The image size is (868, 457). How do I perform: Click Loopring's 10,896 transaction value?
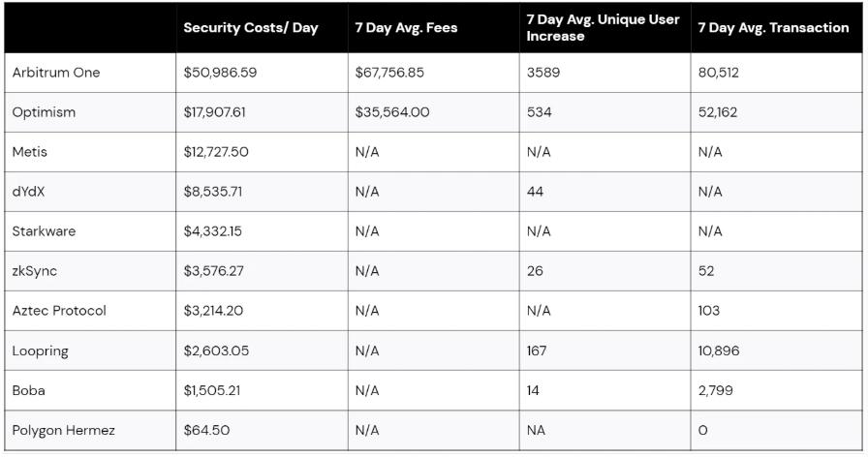pos(718,350)
